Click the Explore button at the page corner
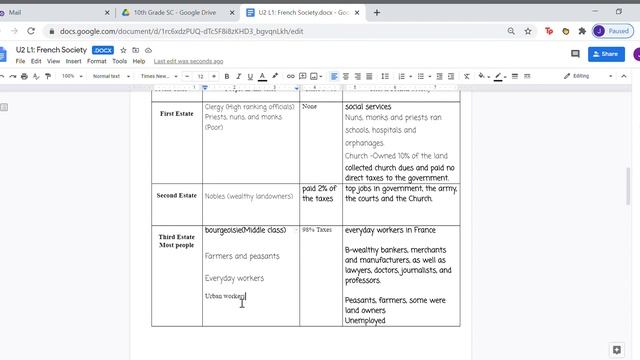 click(617, 350)
